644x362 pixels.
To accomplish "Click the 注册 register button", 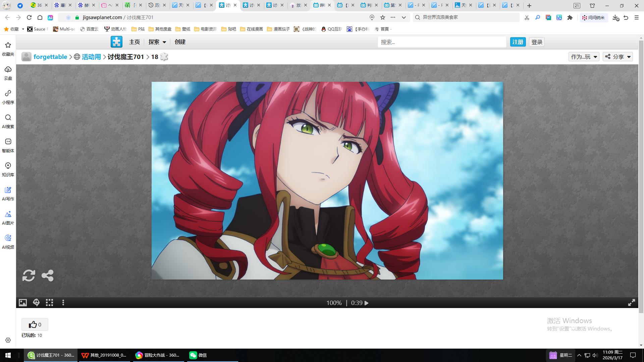I will 518,42.
